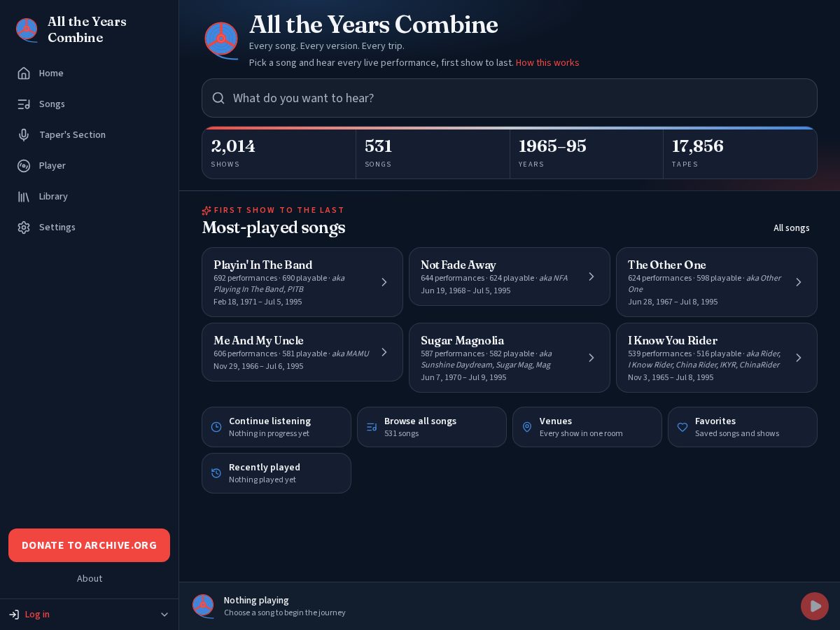Open I Know You Rider chevron arrow
The height and width of the screenshot is (630, 840).
tap(799, 358)
